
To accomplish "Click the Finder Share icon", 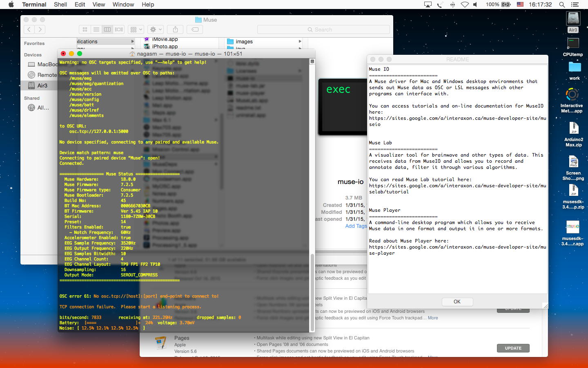I will click(175, 29).
